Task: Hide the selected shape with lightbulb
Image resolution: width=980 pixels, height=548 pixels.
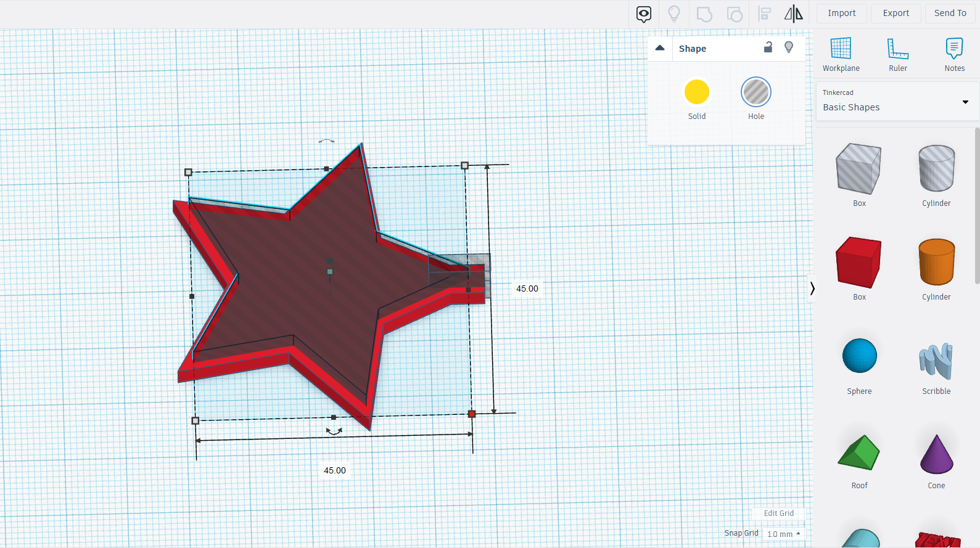Action: pyautogui.click(x=789, y=47)
